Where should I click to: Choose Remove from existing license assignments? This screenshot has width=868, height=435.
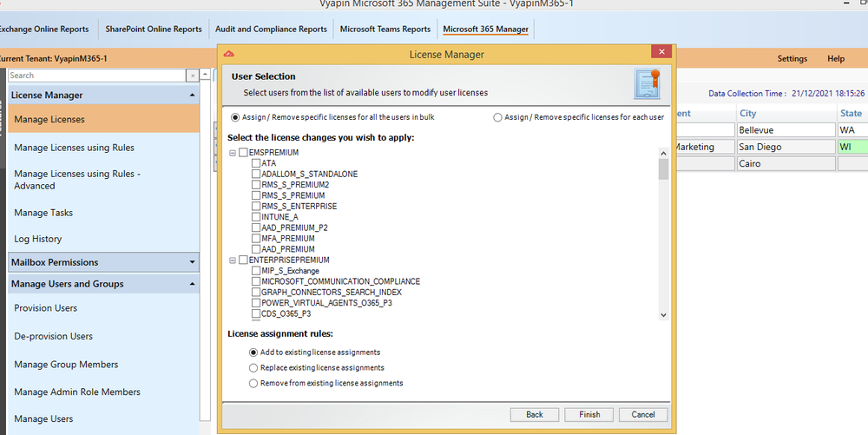pos(253,384)
